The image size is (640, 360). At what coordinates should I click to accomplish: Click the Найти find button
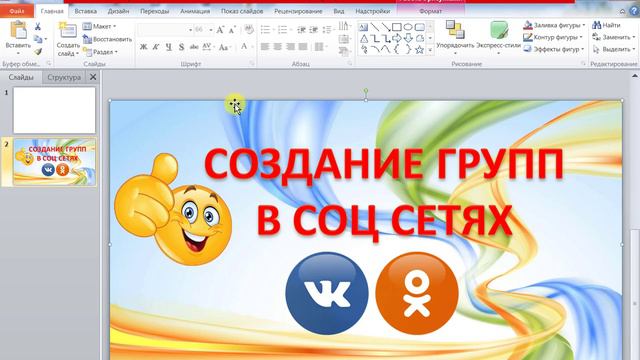[x=607, y=25]
